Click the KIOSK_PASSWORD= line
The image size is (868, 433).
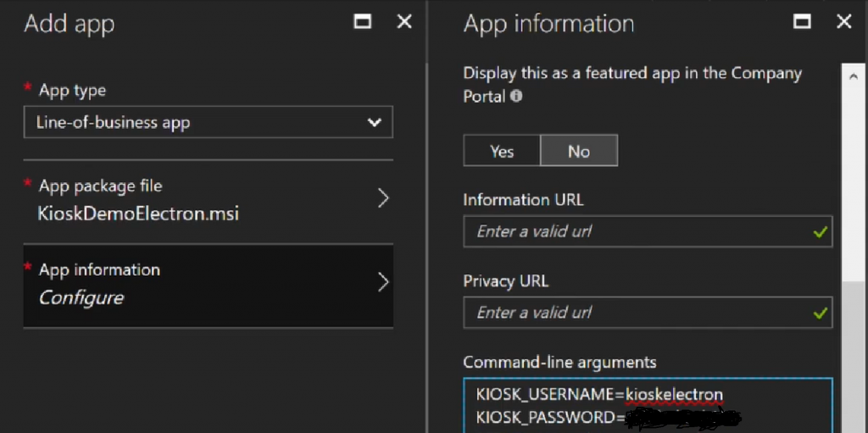point(608,418)
